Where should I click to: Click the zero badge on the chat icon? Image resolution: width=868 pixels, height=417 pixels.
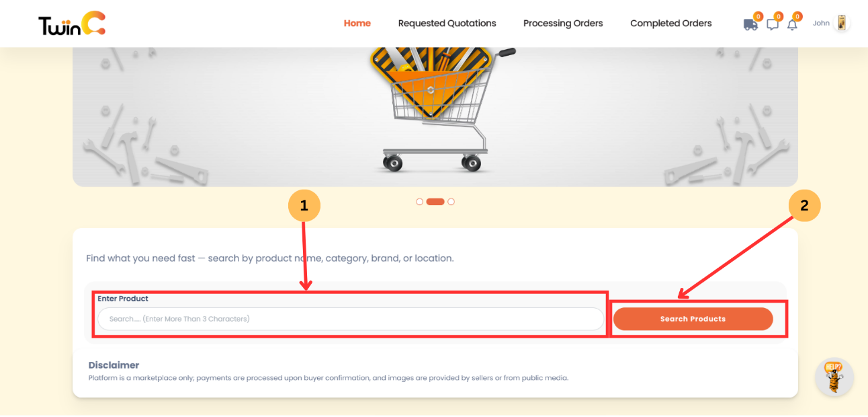click(779, 15)
